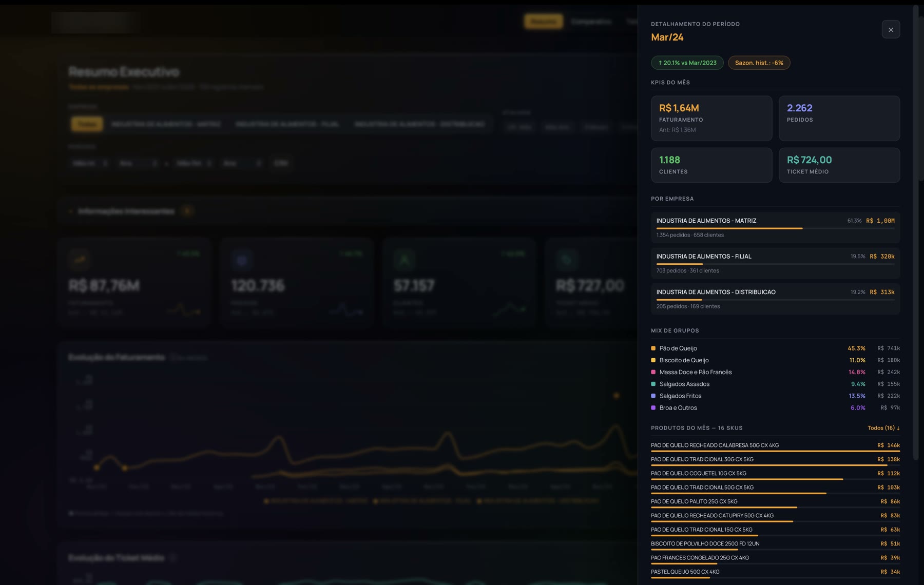This screenshot has width=924, height=585.
Task: Select BISCOITO DE POLVILHO DOCE 250G FD 12UN
Action: [775, 545]
